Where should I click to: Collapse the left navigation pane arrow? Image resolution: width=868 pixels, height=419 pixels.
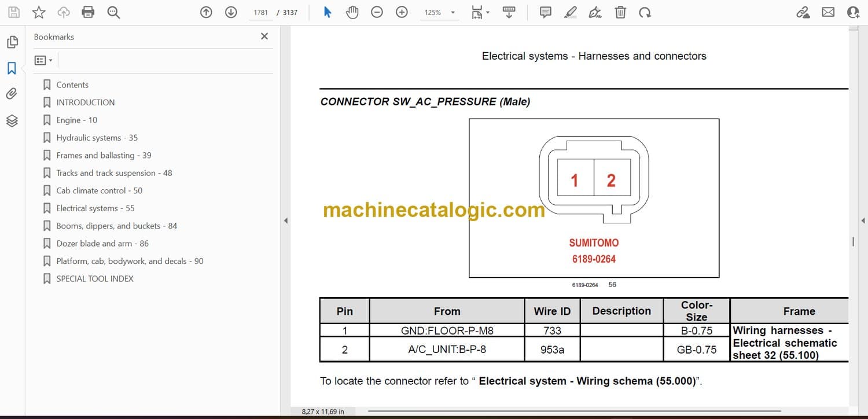point(285,220)
